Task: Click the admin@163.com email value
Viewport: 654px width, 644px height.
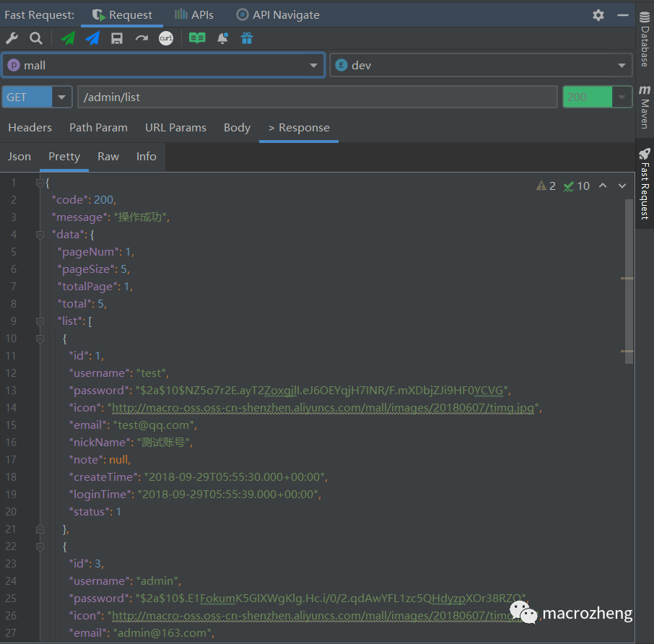Action: coord(162,633)
